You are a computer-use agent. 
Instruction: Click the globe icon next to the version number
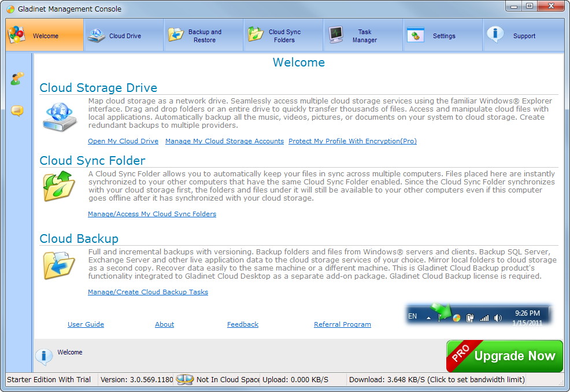(x=186, y=380)
